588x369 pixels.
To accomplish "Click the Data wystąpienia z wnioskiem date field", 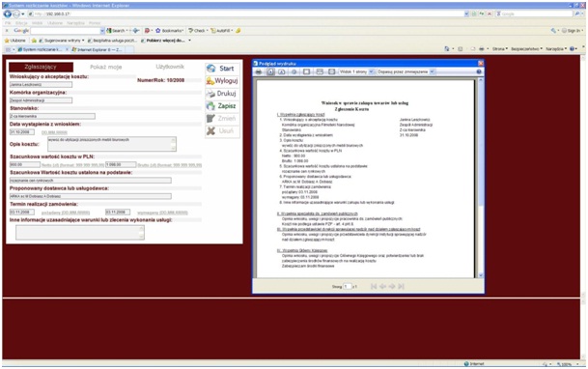I will click(x=22, y=132).
